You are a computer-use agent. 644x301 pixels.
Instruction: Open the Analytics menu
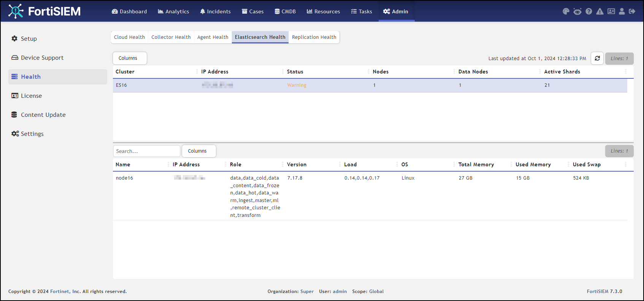coord(173,11)
